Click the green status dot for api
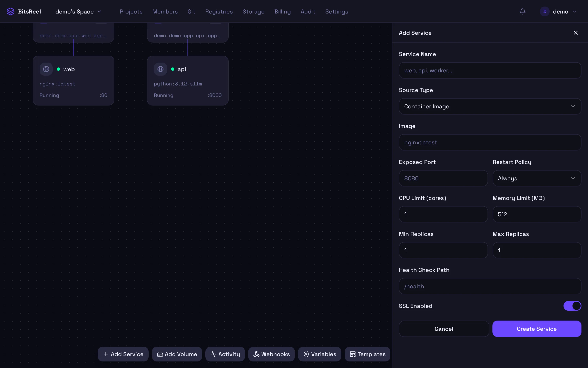Image resolution: width=588 pixels, height=368 pixels. (173, 69)
